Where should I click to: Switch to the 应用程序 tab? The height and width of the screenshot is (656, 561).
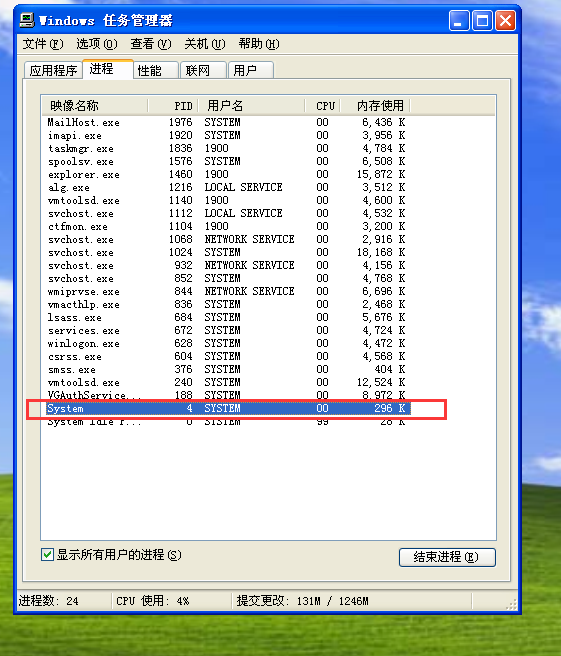tap(53, 70)
